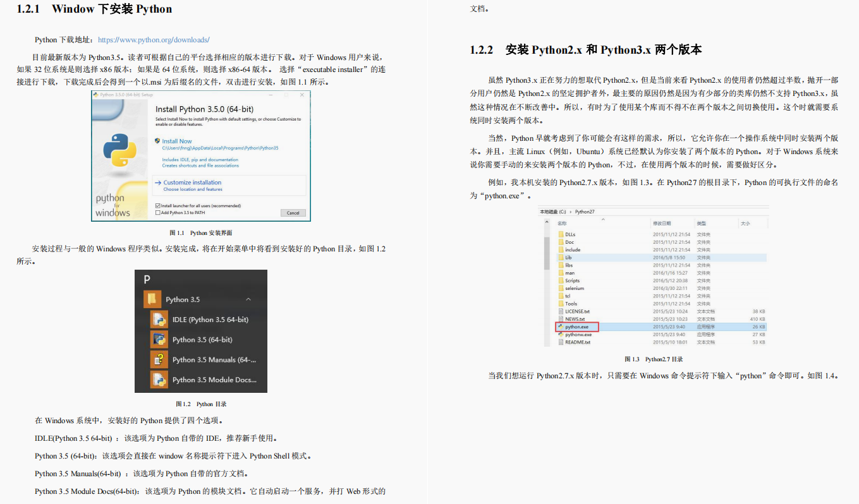Select the selenium folder icon

click(561, 288)
